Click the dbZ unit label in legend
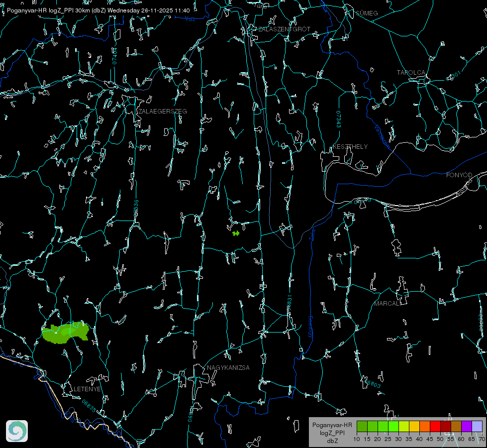 point(332,441)
